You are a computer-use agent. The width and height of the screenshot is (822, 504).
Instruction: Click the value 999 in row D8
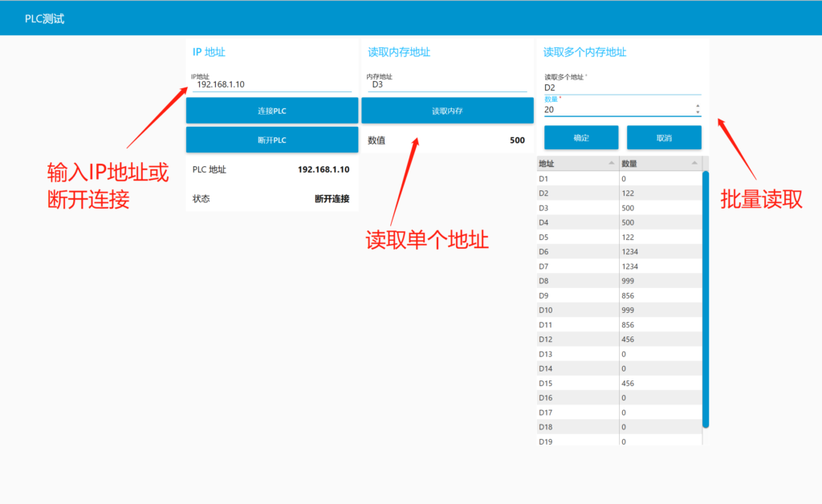[x=628, y=281]
